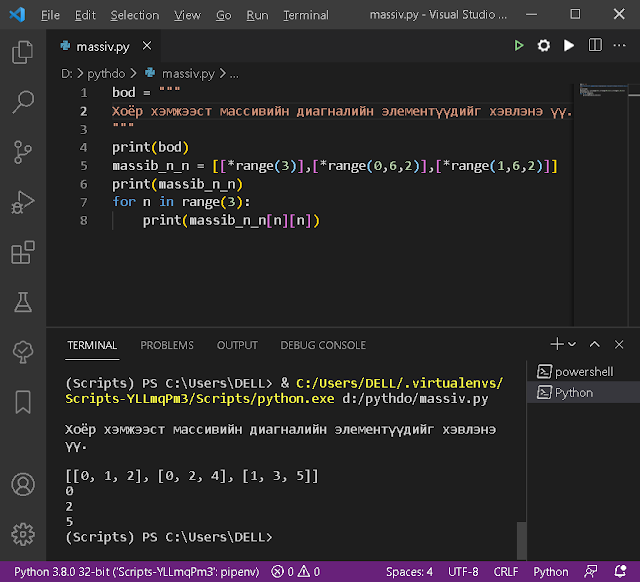
Task: Click the VS Code logo icon
Action: (17, 15)
